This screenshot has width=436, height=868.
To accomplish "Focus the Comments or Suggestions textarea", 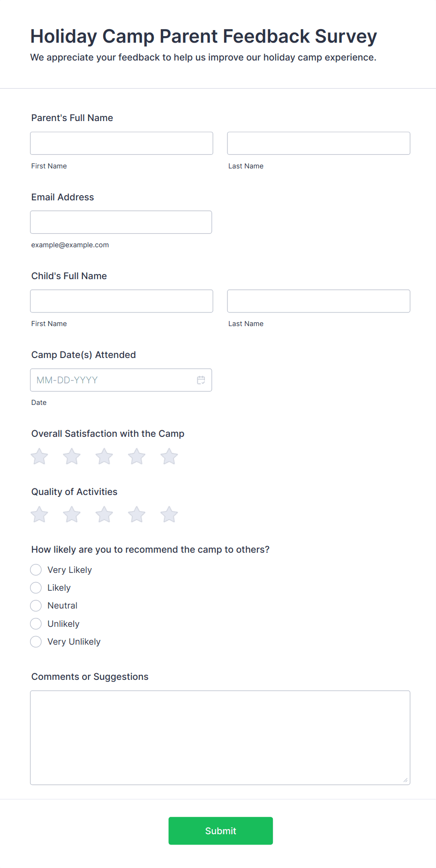I will [x=220, y=738].
